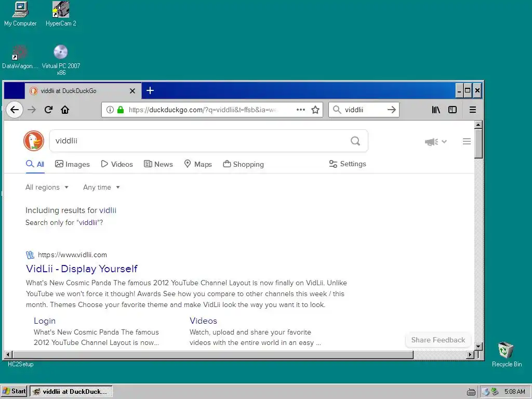532x399 pixels.
Task: Select the viddlii taskbar window button
Action: click(x=71, y=391)
